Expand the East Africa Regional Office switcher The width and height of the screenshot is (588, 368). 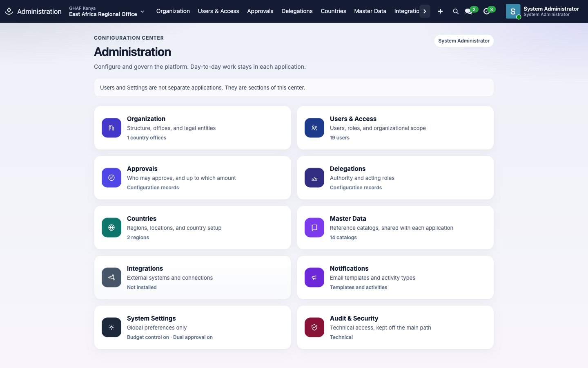pos(107,11)
